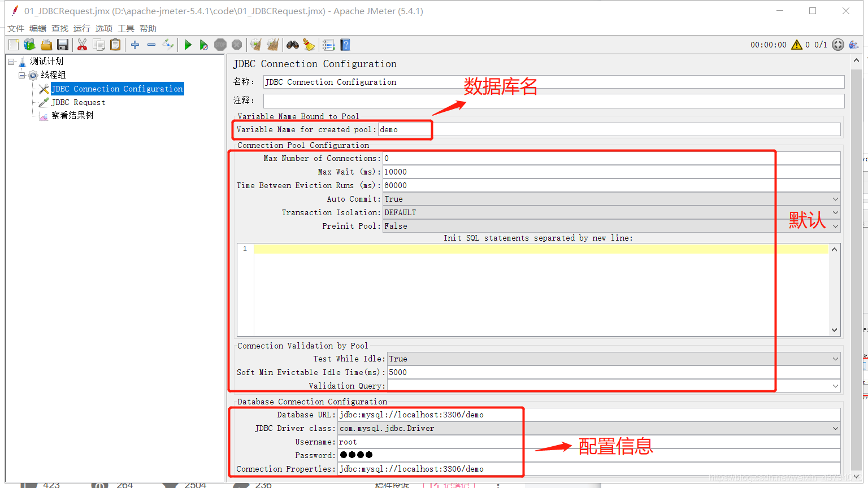Viewport: 868px width, 488px height.
Task: Click the Cut scissors icon
Action: (82, 45)
